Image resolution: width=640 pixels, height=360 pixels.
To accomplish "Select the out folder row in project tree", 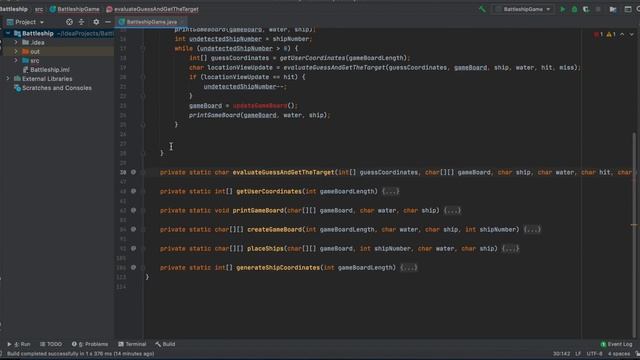I will (x=57, y=51).
